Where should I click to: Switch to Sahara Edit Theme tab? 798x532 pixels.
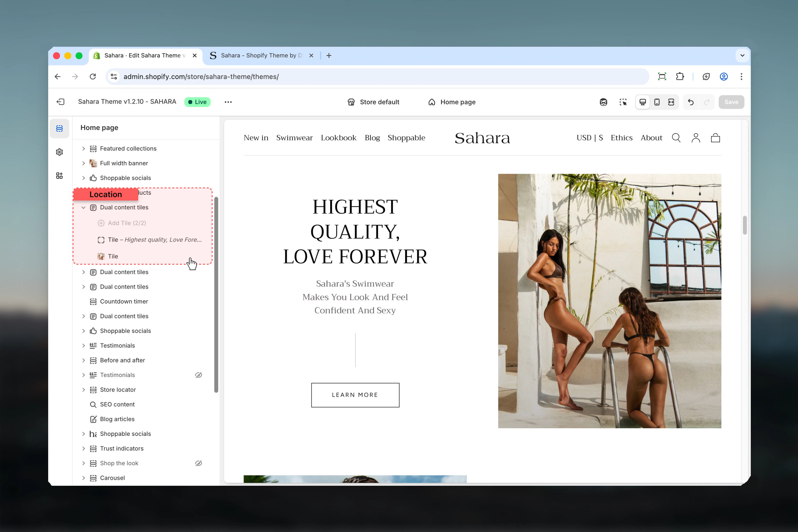click(x=146, y=56)
